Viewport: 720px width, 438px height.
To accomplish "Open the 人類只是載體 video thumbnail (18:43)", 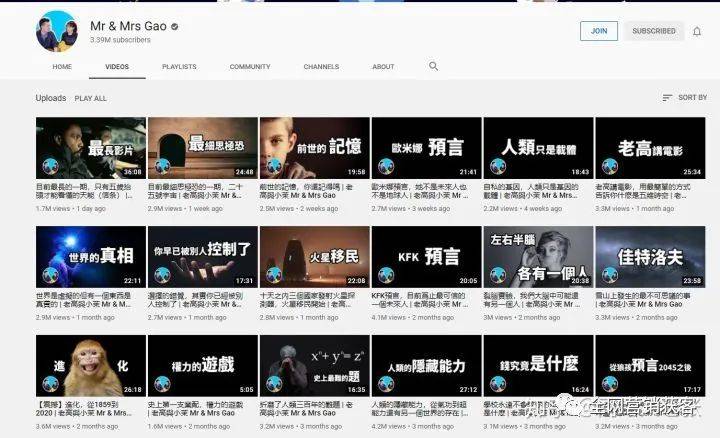I will click(x=538, y=148).
